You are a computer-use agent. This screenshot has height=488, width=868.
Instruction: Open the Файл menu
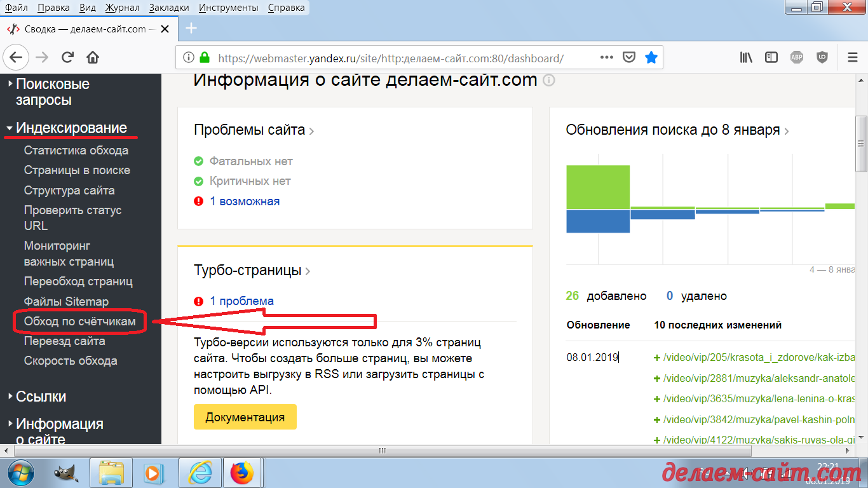[16, 8]
